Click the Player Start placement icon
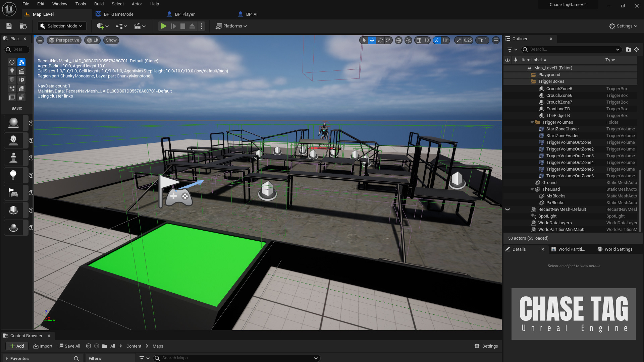 pos(13,193)
